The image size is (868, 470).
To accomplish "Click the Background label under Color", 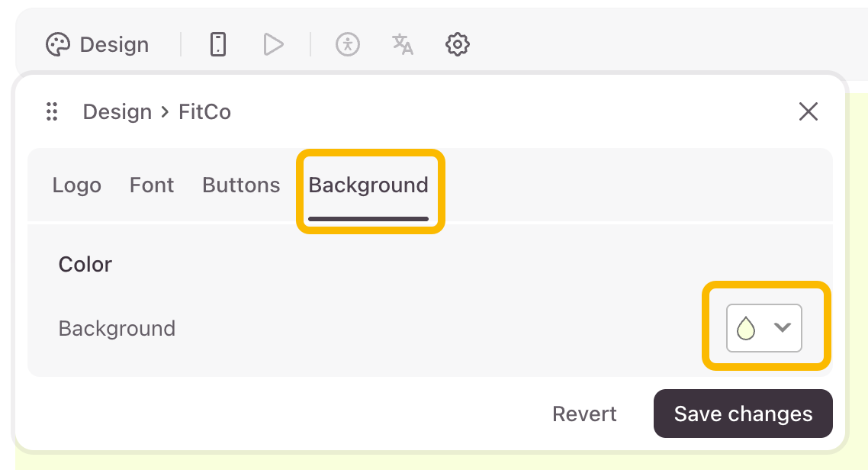I will (x=117, y=328).
